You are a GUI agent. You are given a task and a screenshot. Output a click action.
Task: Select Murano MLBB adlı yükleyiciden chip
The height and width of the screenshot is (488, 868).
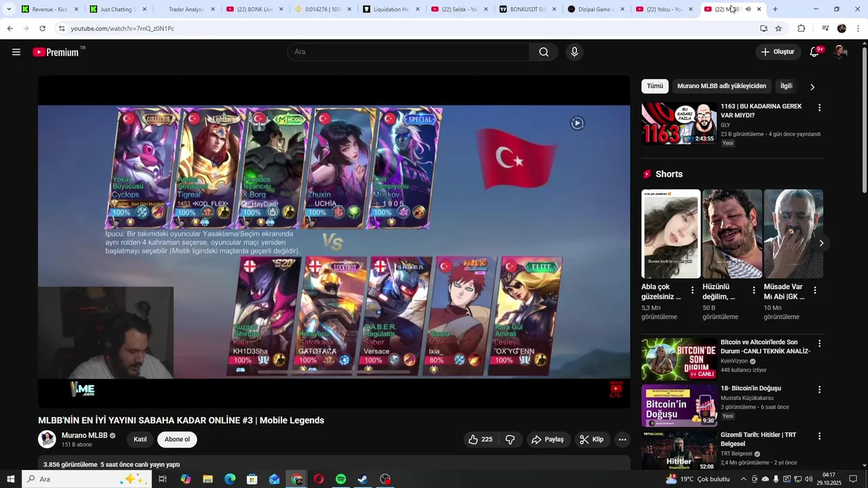[722, 86]
